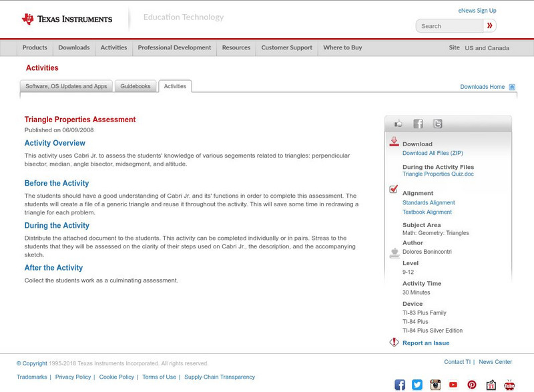Open the News Center link
This screenshot has width=534, height=392.
click(x=495, y=362)
